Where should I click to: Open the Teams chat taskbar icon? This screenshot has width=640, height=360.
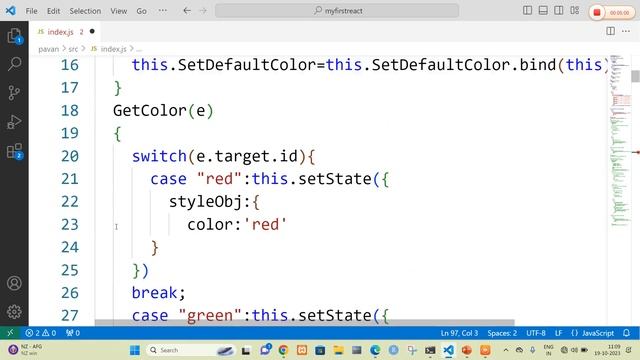(x=265, y=350)
